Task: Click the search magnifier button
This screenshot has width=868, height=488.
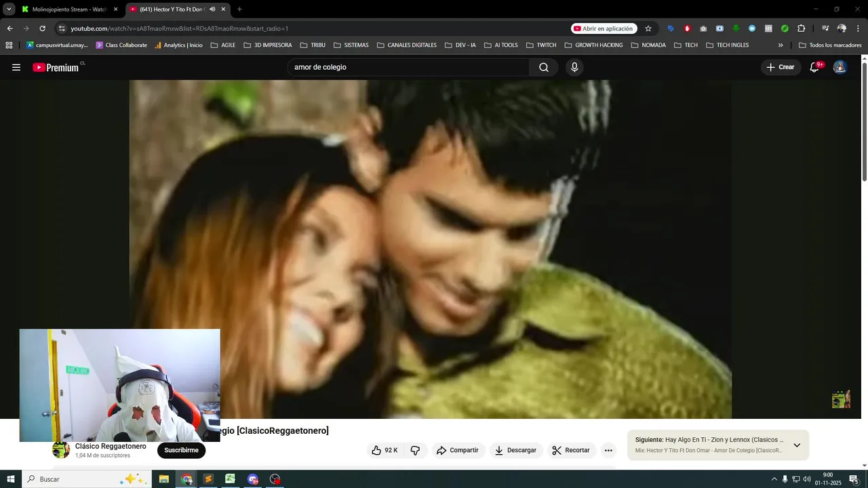Action: pyautogui.click(x=544, y=67)
